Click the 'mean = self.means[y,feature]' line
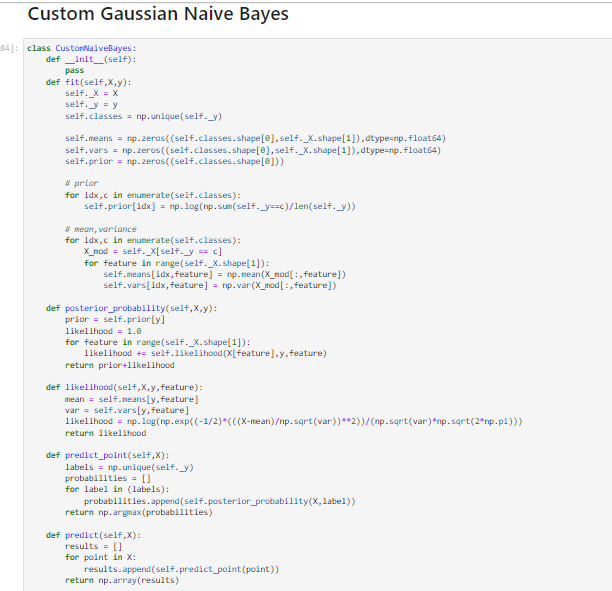Viewport: 612px width, 591px height. point(132,399)
